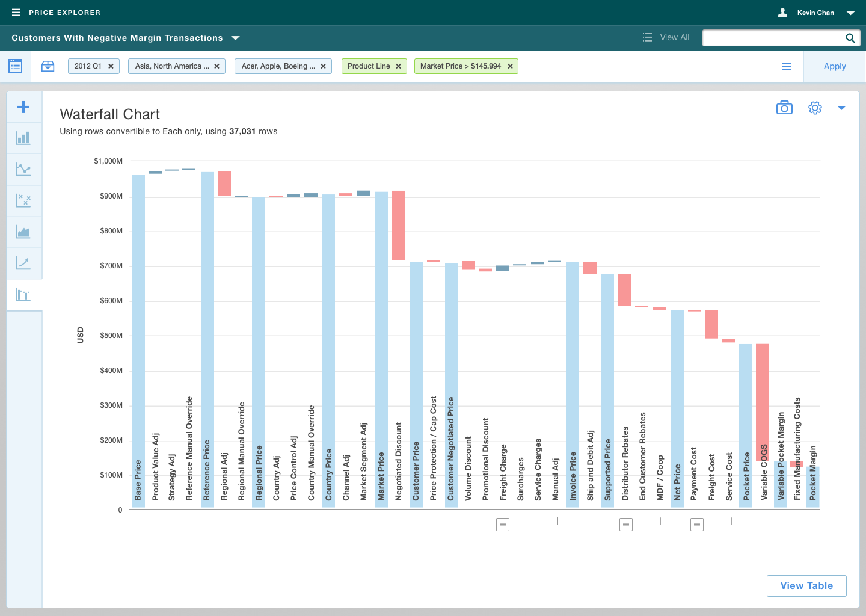
Task: Open chart settings gear icon
Action: pyautogui.click(x=815, y=108)
